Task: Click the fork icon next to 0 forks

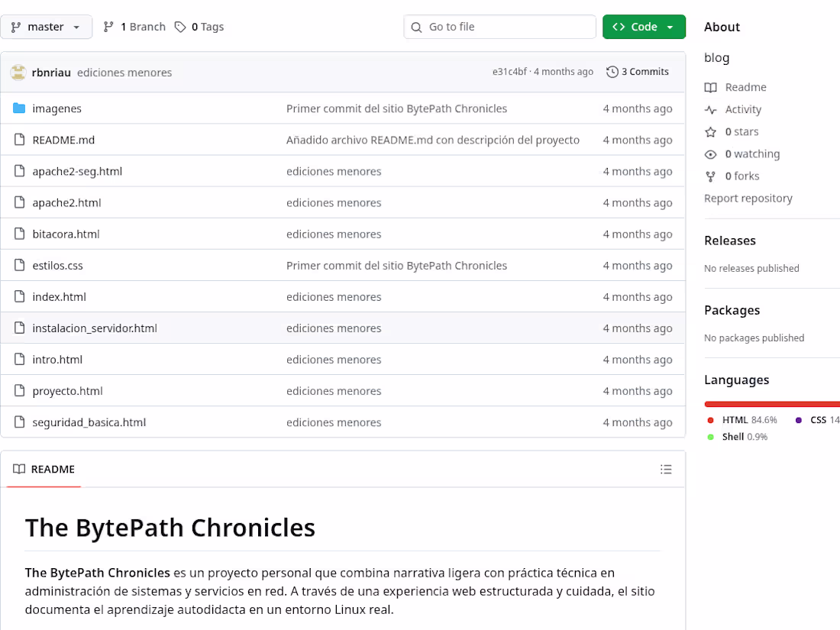Action: click(712, 176)
